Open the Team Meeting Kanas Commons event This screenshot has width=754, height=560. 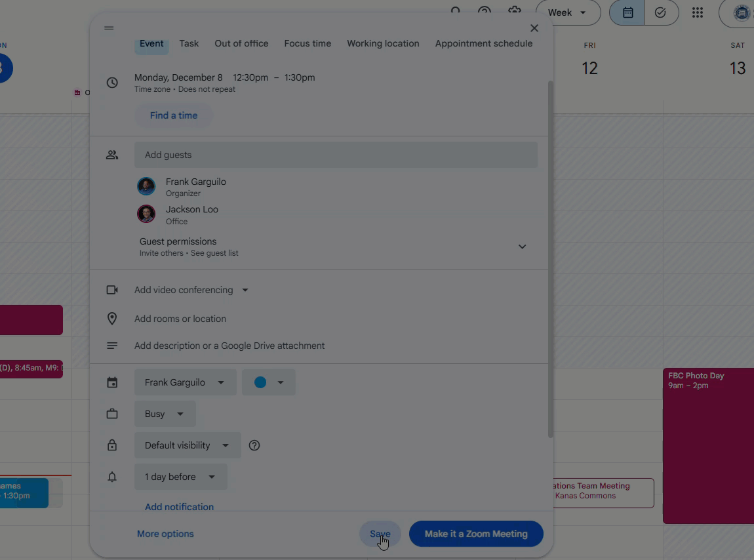click(603, 493)
